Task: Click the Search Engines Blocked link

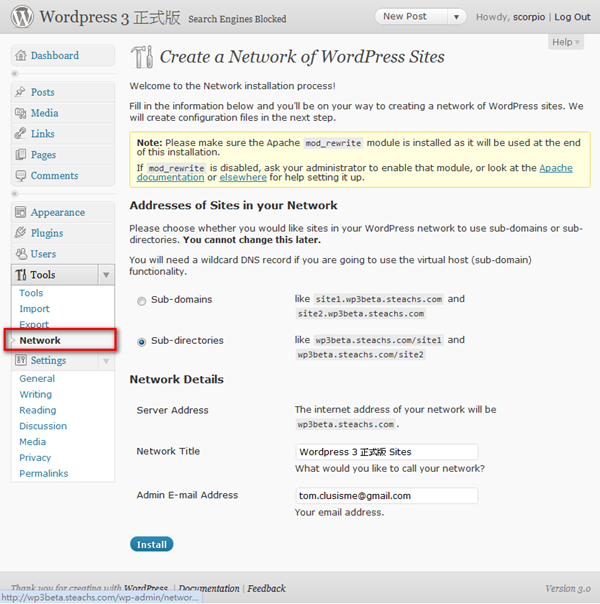Action: tap(237, 19)
